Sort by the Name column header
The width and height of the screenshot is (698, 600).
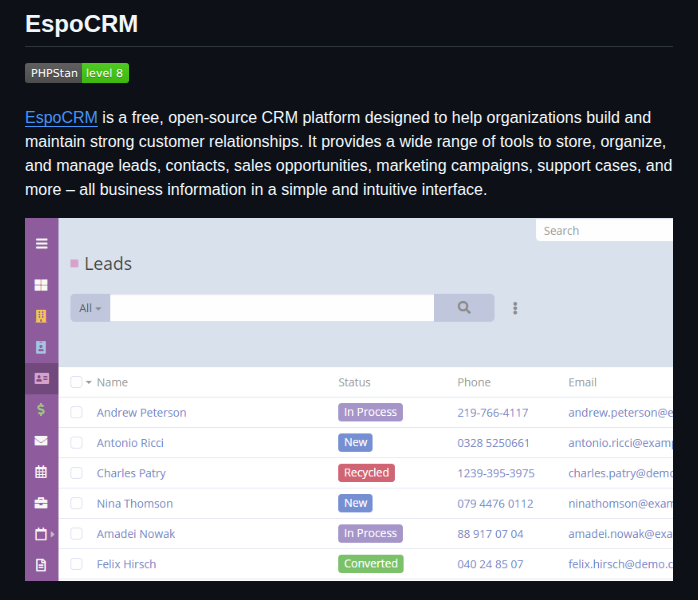(112, 382)
